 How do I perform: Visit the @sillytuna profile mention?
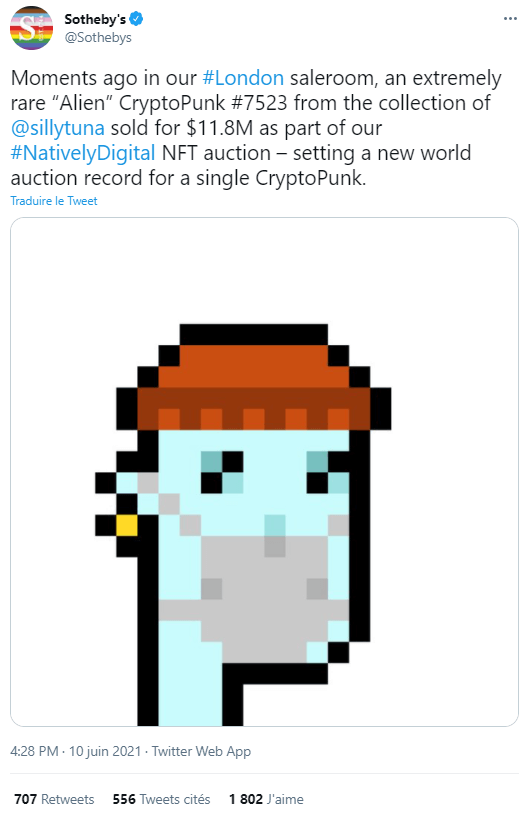tap(58, 128)
